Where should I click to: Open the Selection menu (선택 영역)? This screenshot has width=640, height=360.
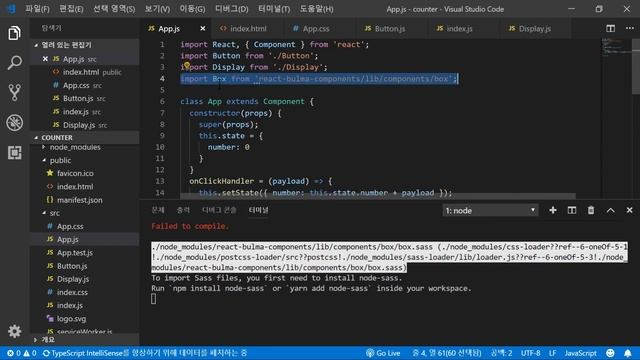114,9
